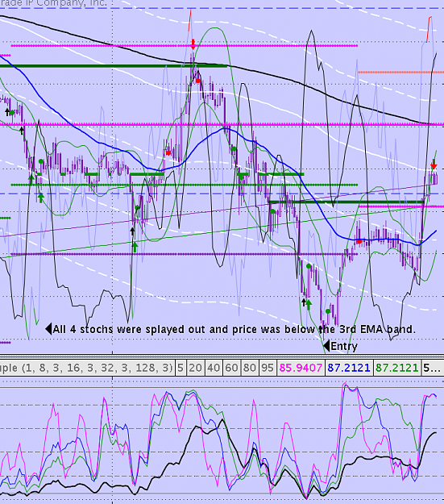
Task: Click the truncated black "5..." value
Action: tap(432, 368)
